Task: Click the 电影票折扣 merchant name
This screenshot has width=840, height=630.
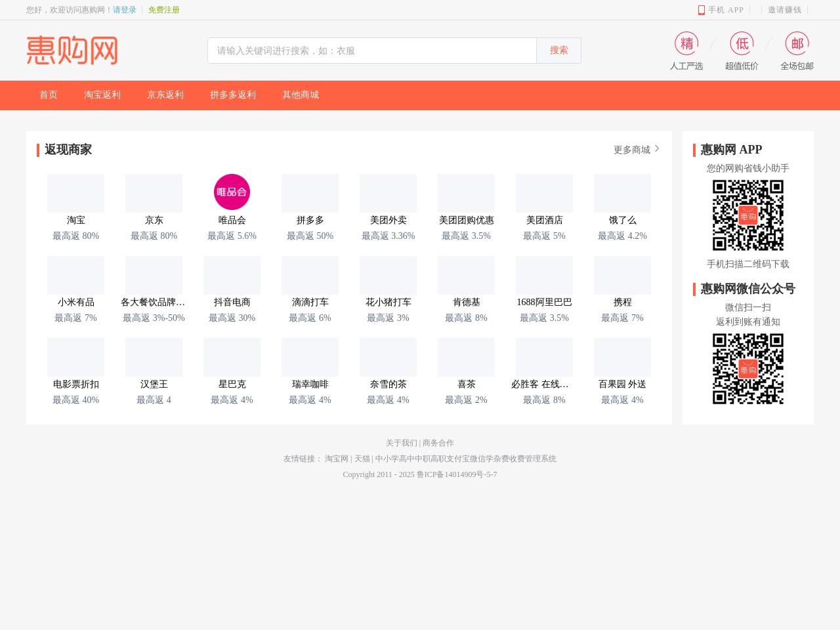Action: 75,384
